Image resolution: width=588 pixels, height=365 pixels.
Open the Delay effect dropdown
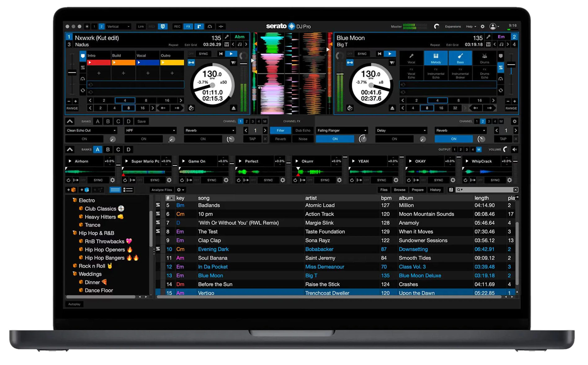(401, 130)
